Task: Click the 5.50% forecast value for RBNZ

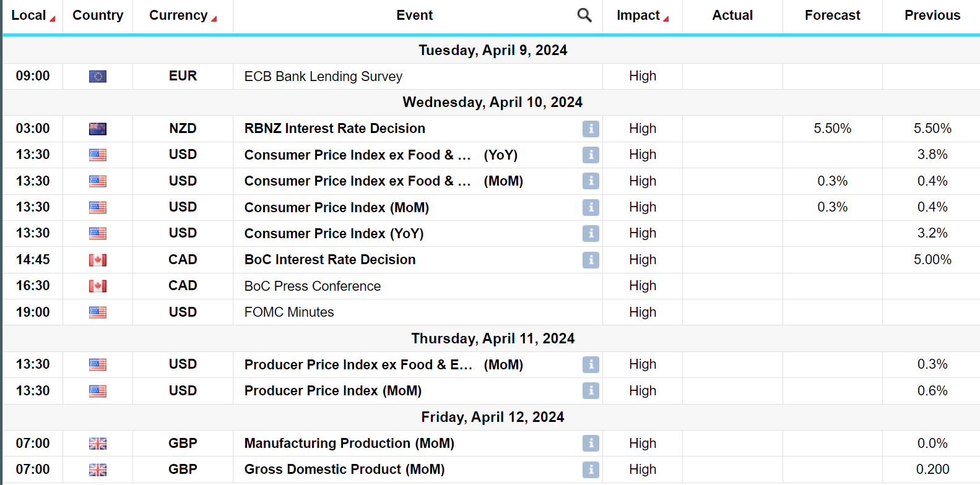Action: 833,129
